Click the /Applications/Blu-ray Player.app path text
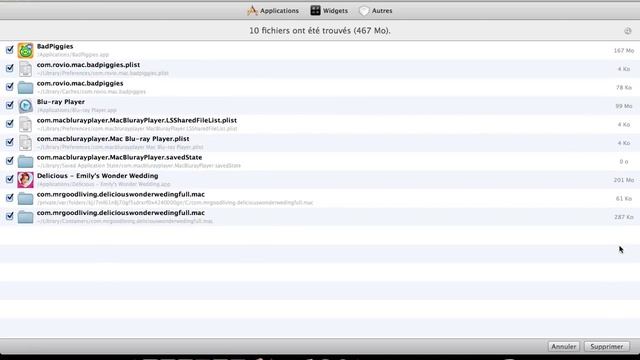 77,110
